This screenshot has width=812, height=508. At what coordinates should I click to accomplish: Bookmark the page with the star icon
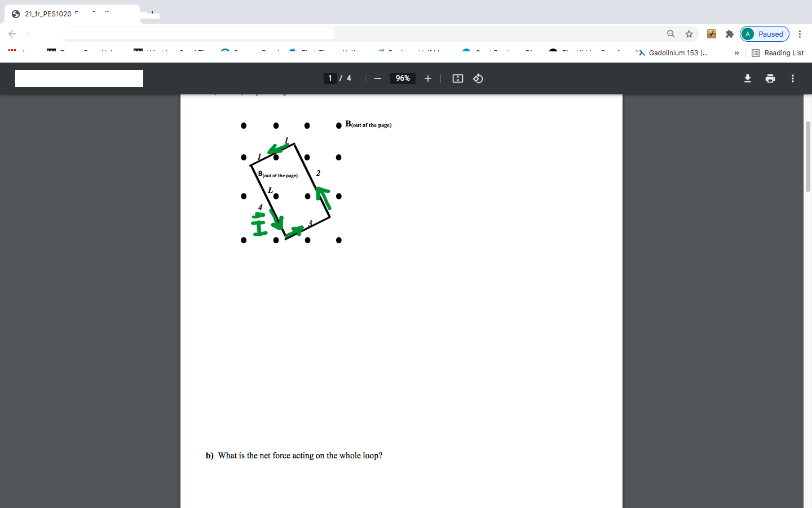(689, 34)
